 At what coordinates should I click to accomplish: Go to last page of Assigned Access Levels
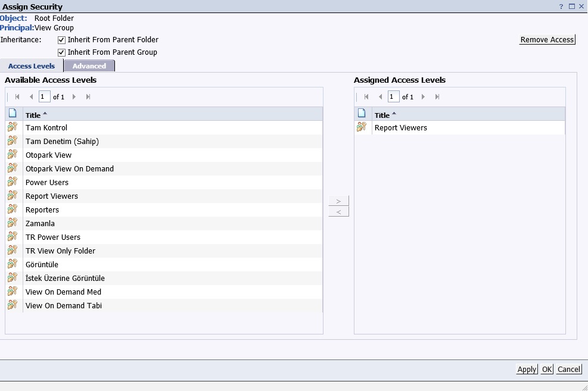(437, 96)
